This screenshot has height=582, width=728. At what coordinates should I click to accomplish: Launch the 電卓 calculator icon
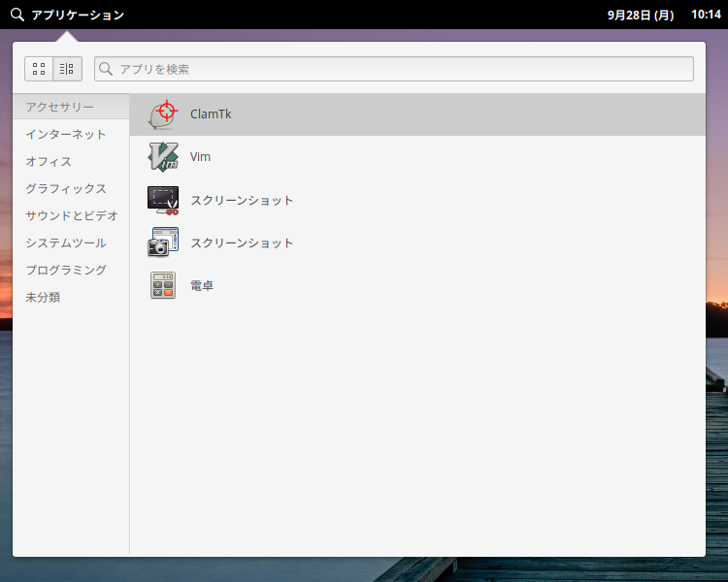(163, 285)
